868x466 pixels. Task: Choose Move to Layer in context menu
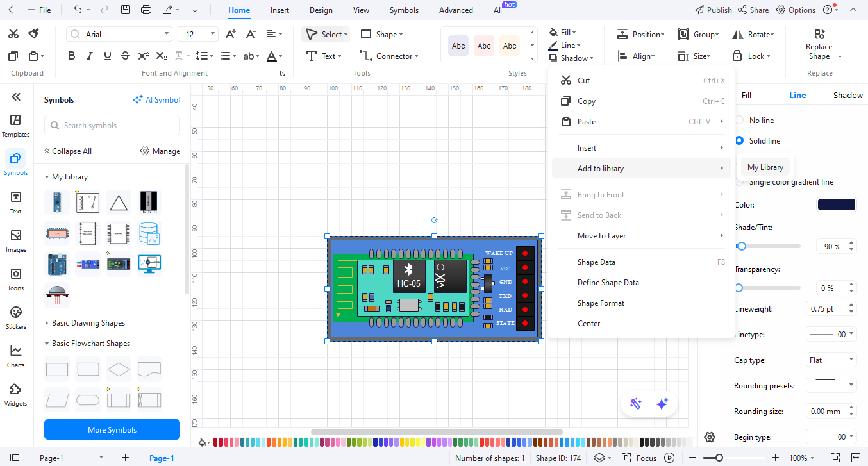[641, 235]
